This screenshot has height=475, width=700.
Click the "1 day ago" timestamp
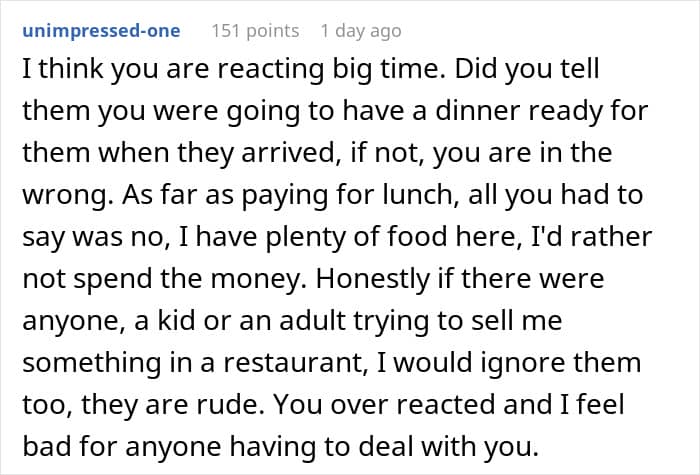tap(361, 31)
